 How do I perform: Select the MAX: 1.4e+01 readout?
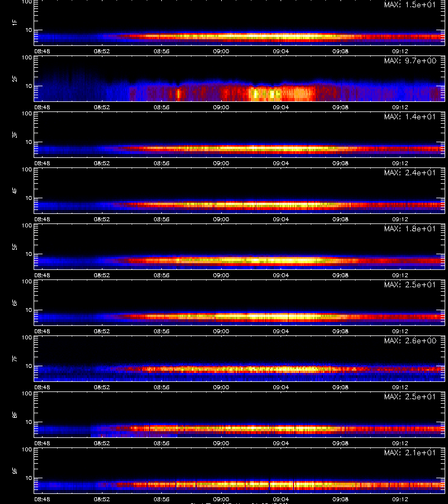click(x=410, y=116)
